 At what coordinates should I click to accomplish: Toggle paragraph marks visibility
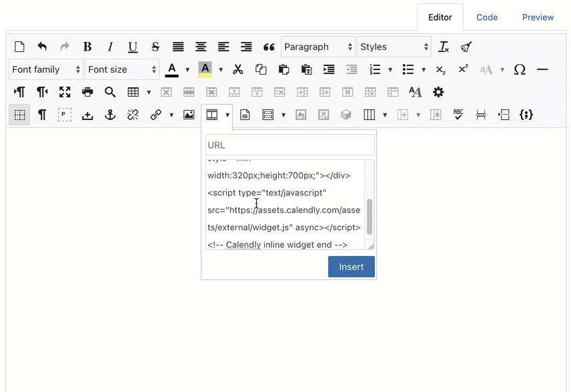(x=41, y=115)
